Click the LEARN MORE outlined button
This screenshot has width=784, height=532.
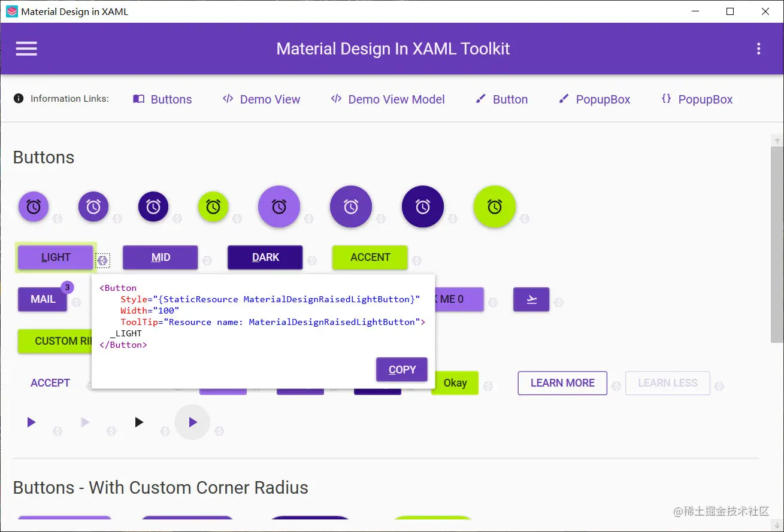point(562,383)
